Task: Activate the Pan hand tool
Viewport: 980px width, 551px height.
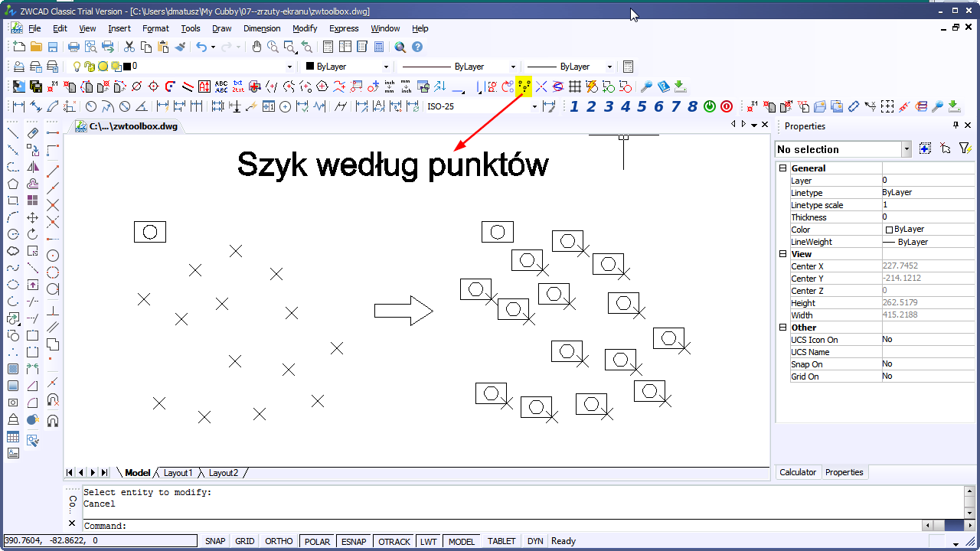Action: [256, 47]
